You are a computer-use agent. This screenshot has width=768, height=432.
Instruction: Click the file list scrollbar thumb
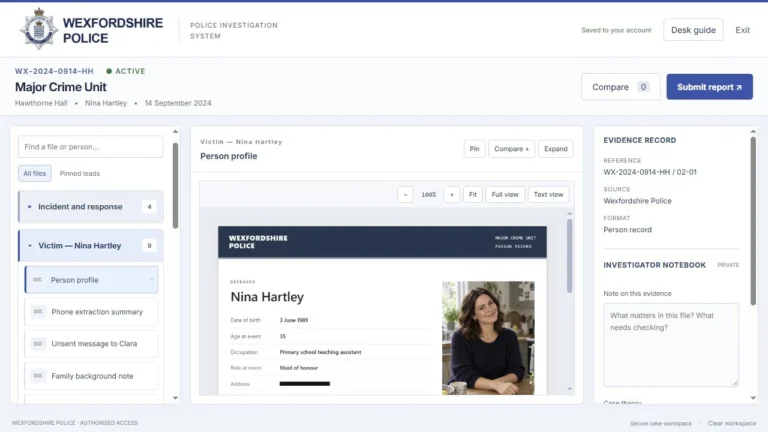[175, 186]
